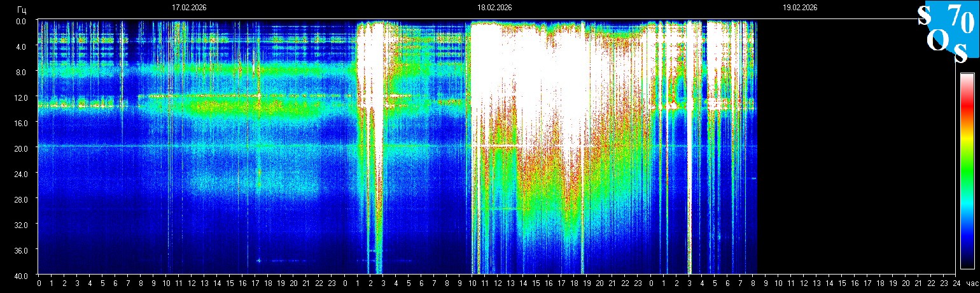This screenshot has height=293, width=980.
Task: Click the 40.0 frequency axis label
Action: [20, 275]
